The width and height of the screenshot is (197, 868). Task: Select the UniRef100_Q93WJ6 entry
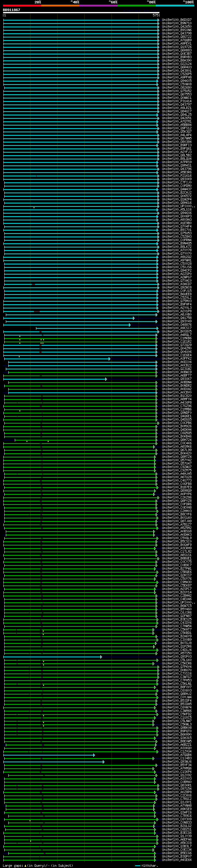[x=176, y=762]
